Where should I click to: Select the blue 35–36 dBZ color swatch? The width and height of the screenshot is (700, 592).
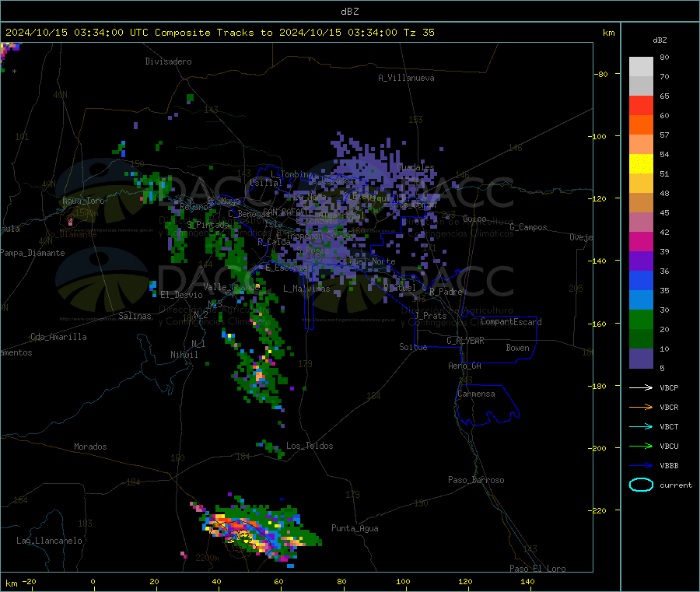pos(641,280)
